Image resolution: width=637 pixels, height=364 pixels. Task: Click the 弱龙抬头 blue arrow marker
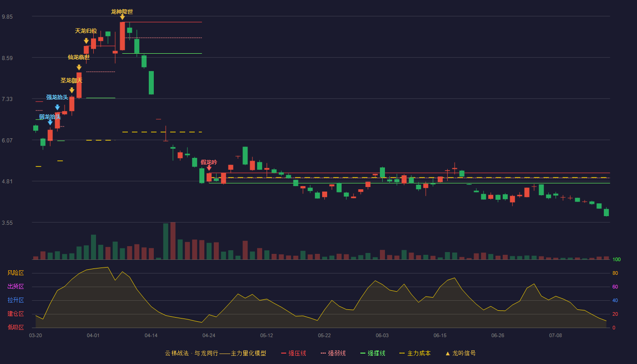(x=50, y=122)
